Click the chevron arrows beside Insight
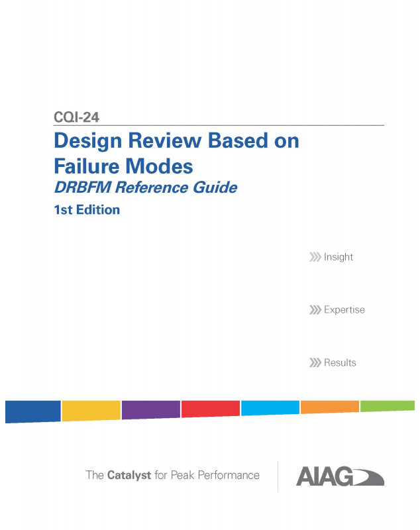 click(315, 257)
